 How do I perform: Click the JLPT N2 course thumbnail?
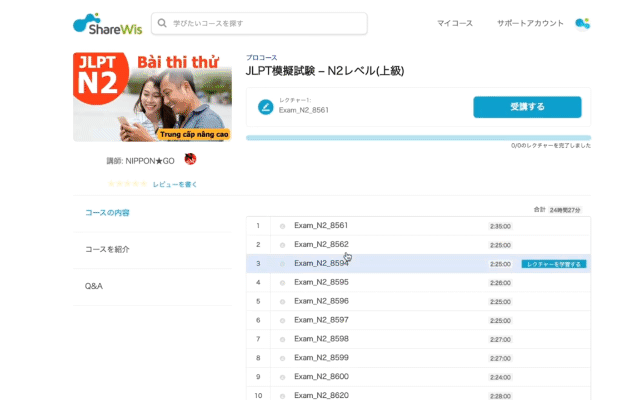pyautogui.click(x=152, y=97)
